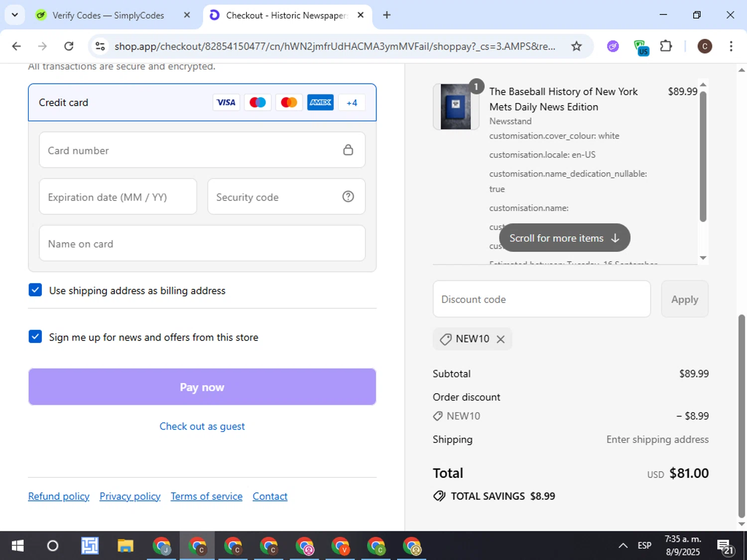The width and height of the screenshot is (747, 560).
Task: Click the Mastercard logo
Action: click(x=289, y=103)
